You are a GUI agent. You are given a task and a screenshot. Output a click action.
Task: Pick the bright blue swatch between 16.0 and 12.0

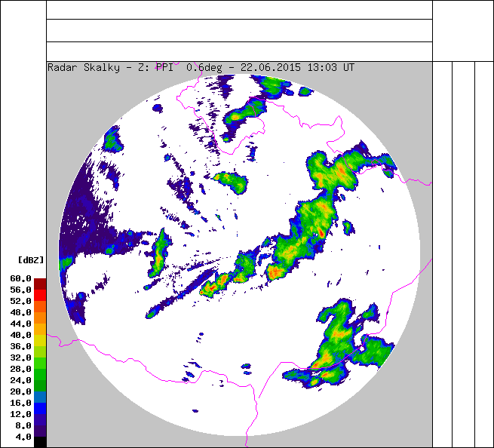pos(40,409)
